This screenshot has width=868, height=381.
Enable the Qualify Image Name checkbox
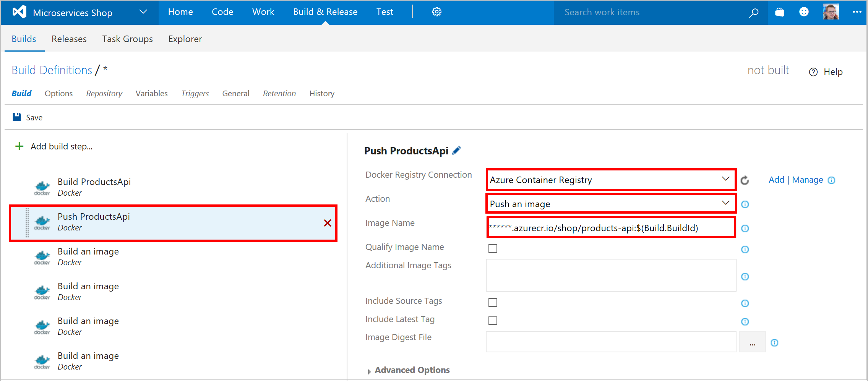493,248
